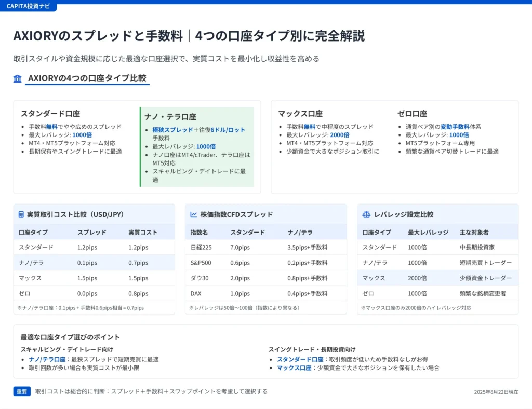Screen dimensions: 532x409
Task: Click the balance scale icon next to レバレッジ設定比較
Action: pyautogui.click(x=366, y=214)
